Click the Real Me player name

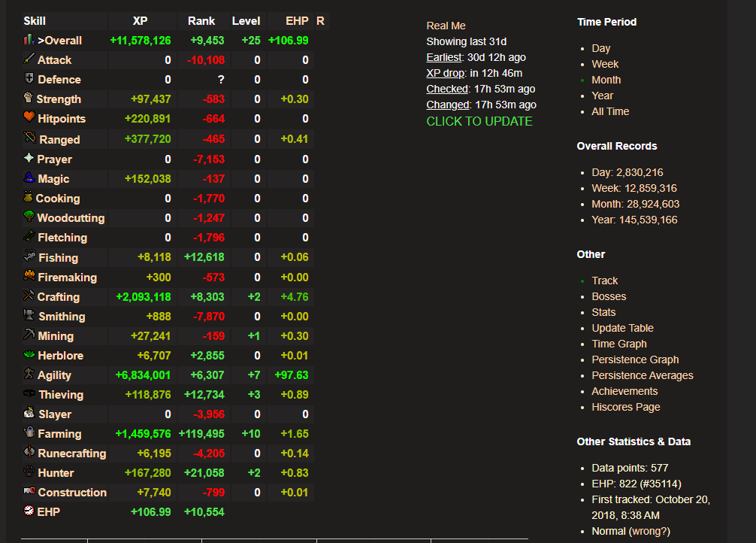click(446, 26)
